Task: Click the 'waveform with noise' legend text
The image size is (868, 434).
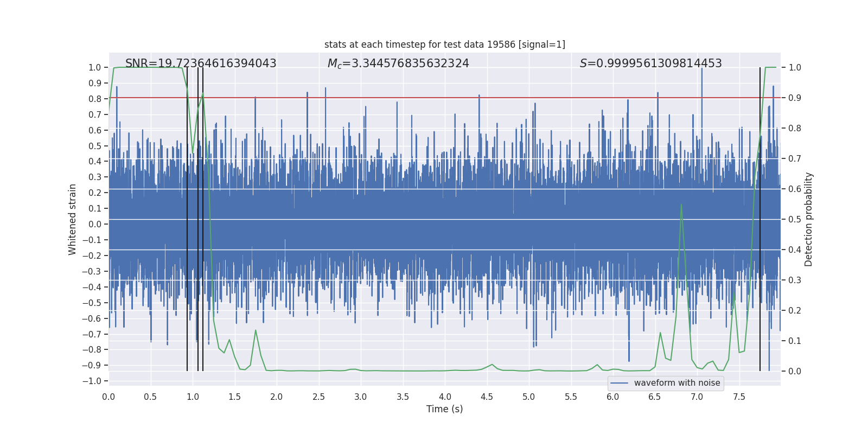Action: [677, 383]
